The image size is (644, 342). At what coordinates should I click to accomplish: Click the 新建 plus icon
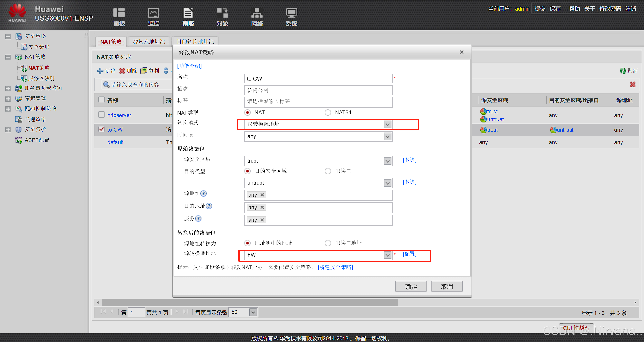point(100,71)
